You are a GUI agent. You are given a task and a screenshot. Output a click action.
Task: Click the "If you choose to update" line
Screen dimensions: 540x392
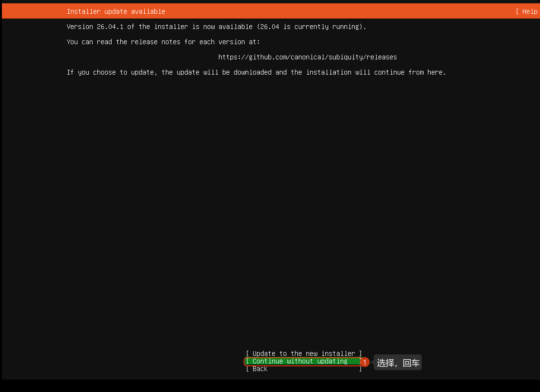point(256,72)
